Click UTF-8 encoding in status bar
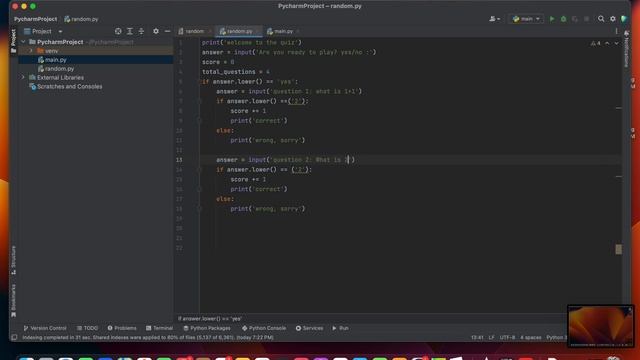Image resolution: width=640 pixels, height=360 pixels. tap(507, 338)
